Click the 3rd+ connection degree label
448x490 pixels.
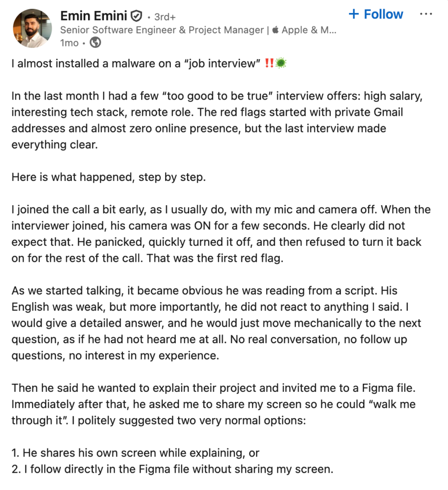(165, 17)
